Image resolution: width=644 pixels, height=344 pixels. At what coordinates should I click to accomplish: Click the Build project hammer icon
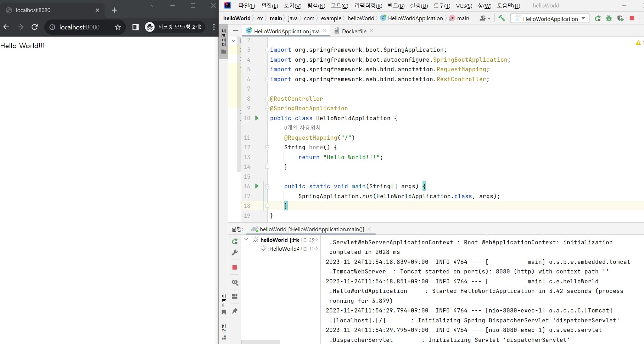(x=502, y=18)
